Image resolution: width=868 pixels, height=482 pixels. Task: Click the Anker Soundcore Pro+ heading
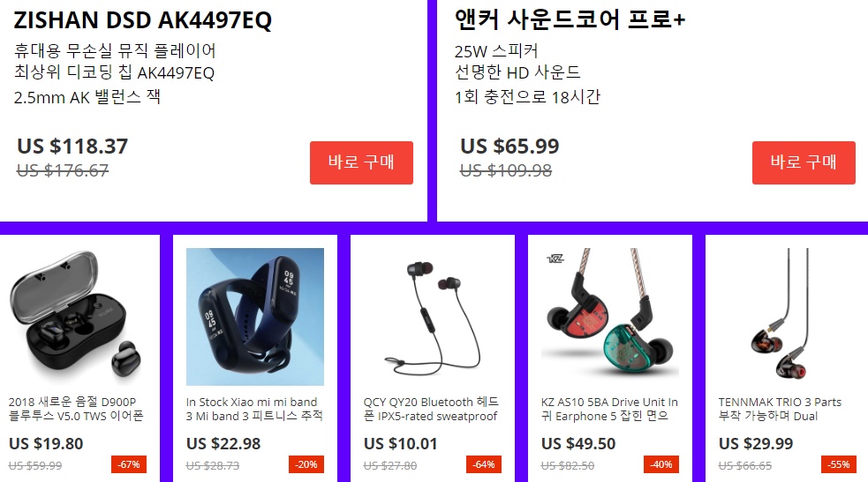[570, 20]
